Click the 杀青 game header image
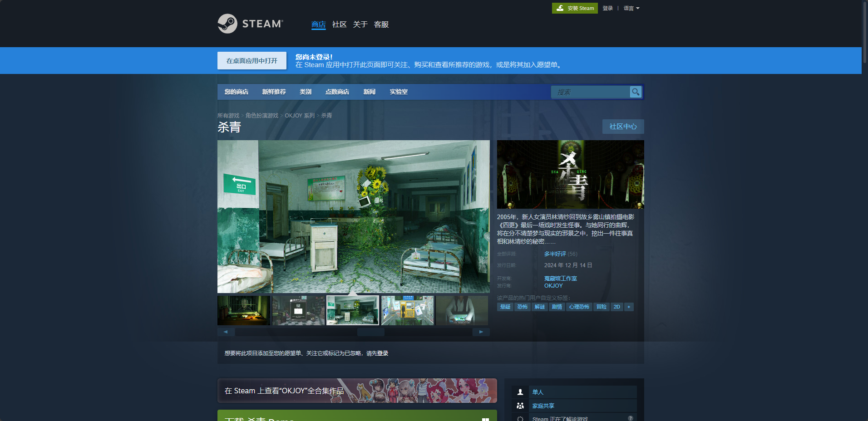 tap(571, 174)
